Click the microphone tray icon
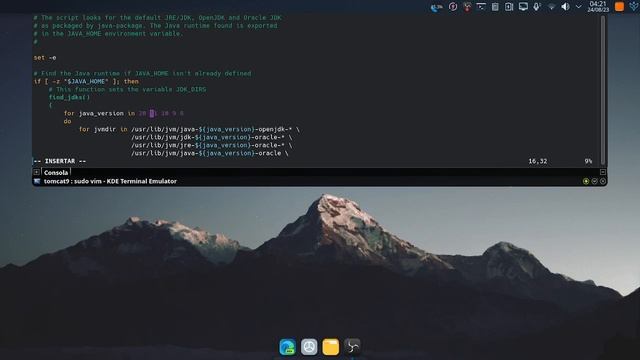 click(537, 7)
